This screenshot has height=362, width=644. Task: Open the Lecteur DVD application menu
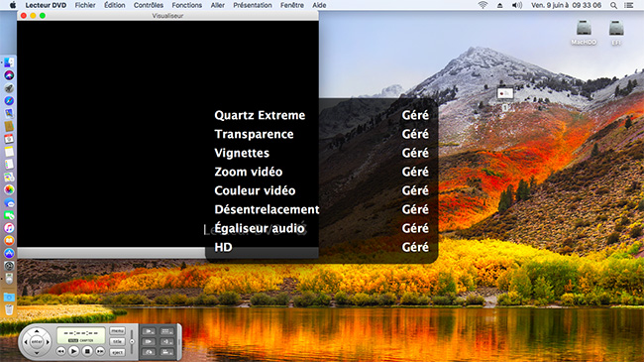tap(46, 5)
